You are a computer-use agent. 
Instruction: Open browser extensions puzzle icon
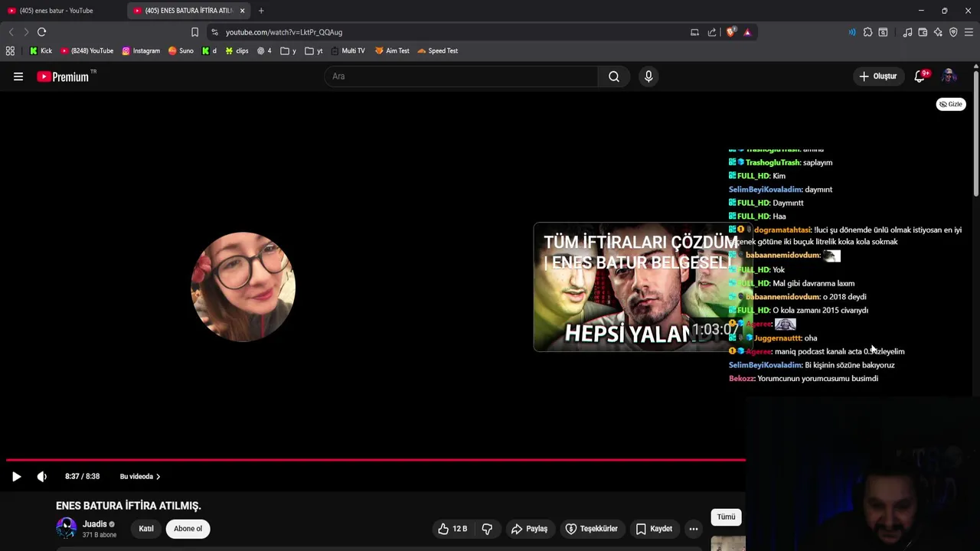tap(867, 32)
